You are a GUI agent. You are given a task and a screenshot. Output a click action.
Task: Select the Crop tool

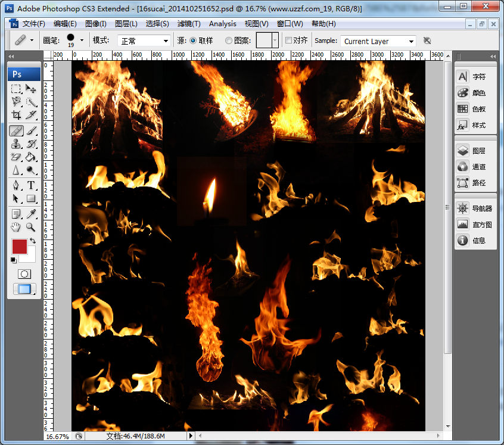pyautogui.click(x=17, y=115)
